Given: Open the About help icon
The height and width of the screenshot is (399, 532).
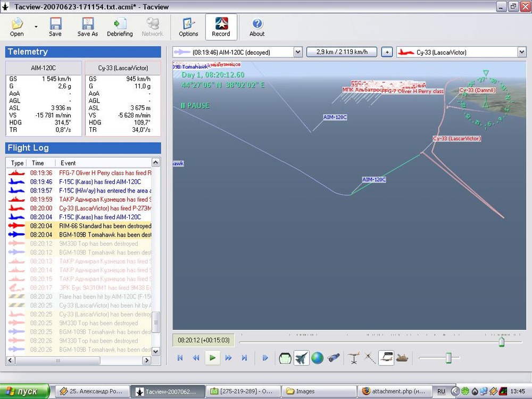Looking at the screenshot, I should click(257, 27).
